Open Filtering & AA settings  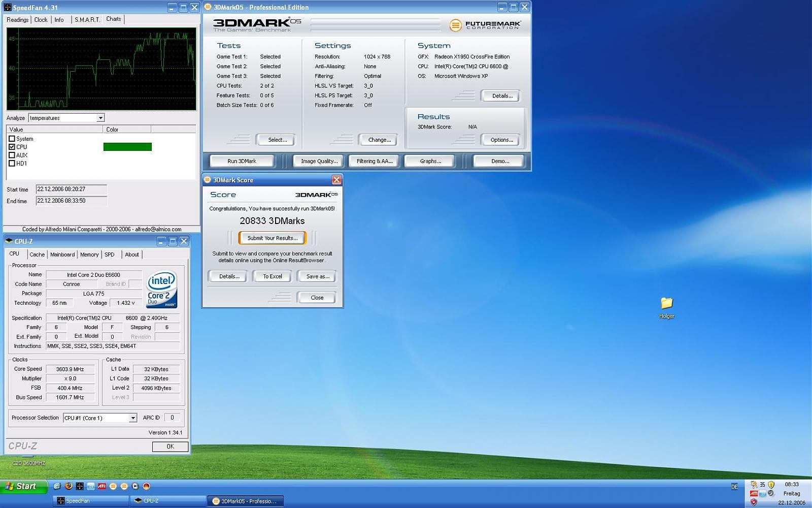(x=375, y=161)
